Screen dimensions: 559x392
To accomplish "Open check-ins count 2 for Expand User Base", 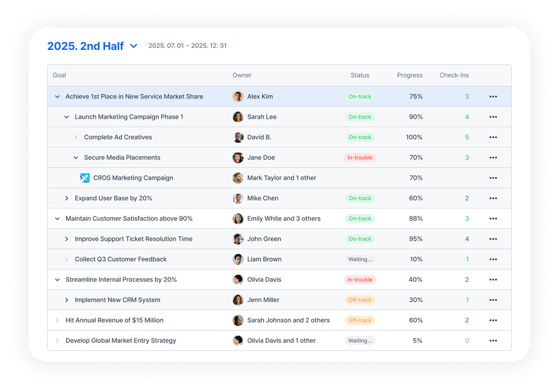I will [467, 198].
